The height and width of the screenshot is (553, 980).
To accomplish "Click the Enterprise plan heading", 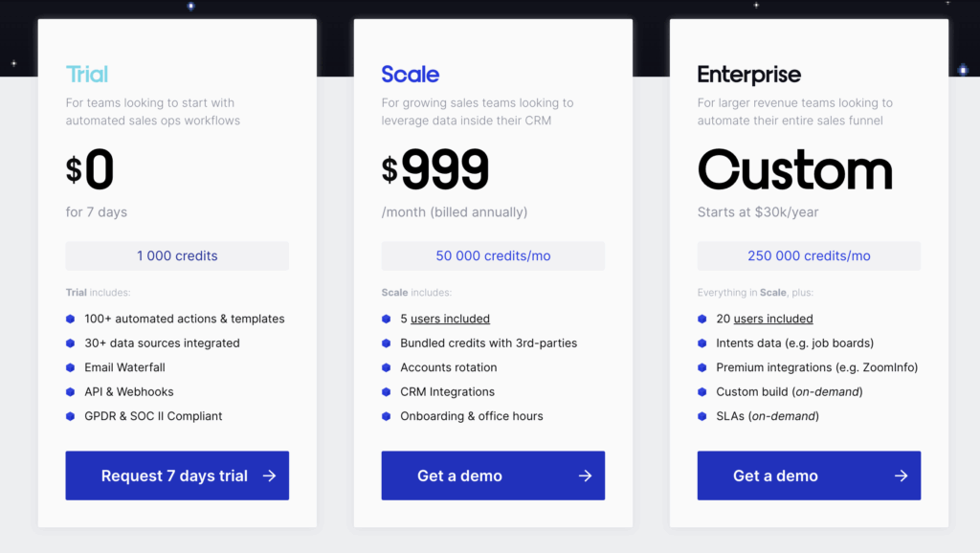I will click(749, 74).
